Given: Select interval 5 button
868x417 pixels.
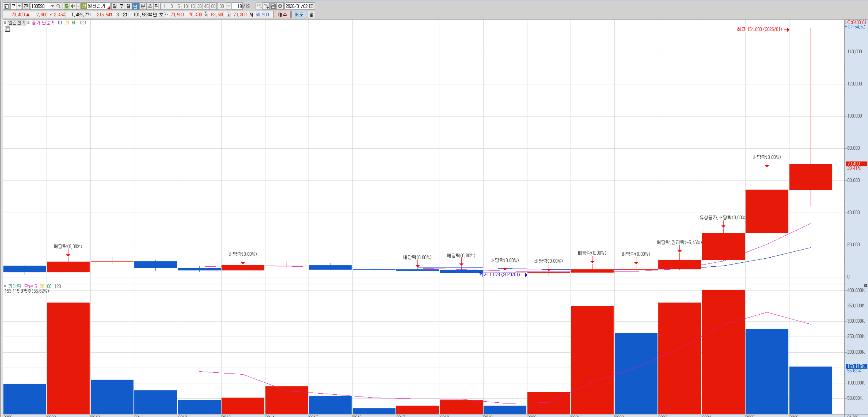Looking at the screenshot, I should click(179, 6).
